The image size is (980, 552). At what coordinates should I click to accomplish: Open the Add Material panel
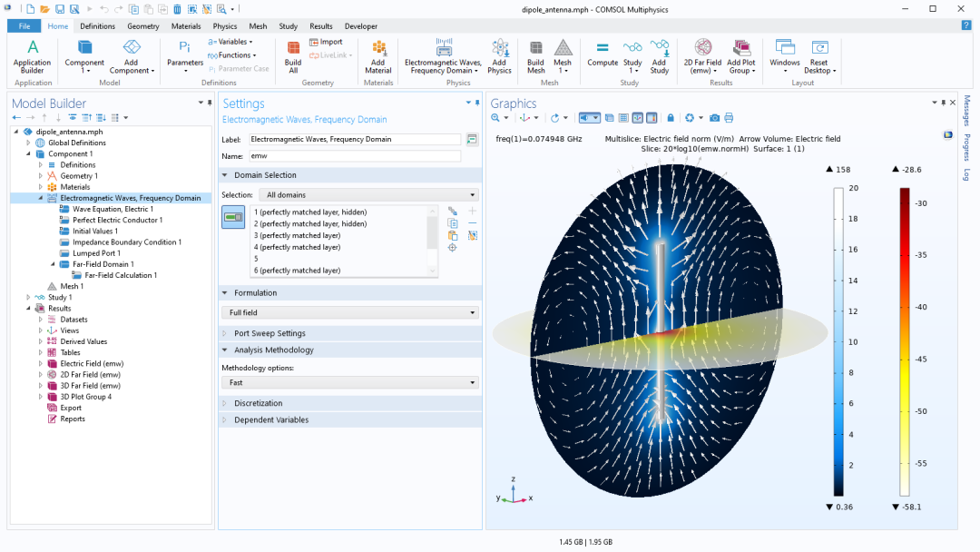[378, 56]
